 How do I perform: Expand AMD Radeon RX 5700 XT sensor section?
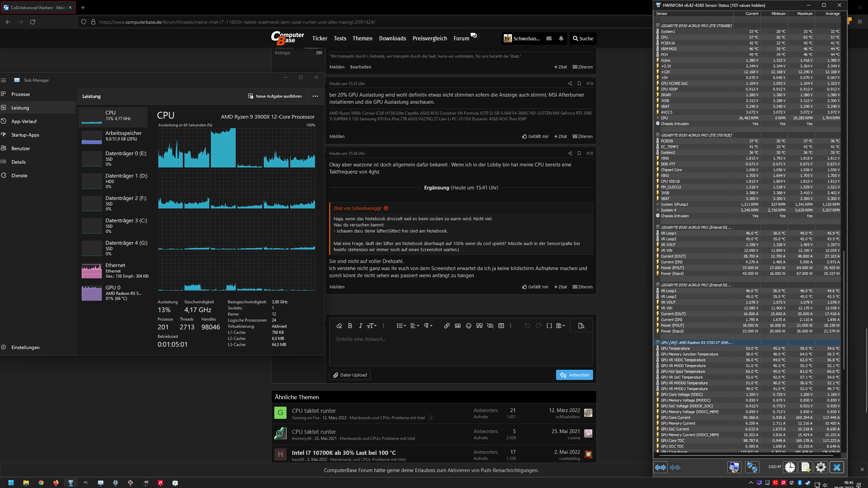pyautogui.click(x=657, y=343)
